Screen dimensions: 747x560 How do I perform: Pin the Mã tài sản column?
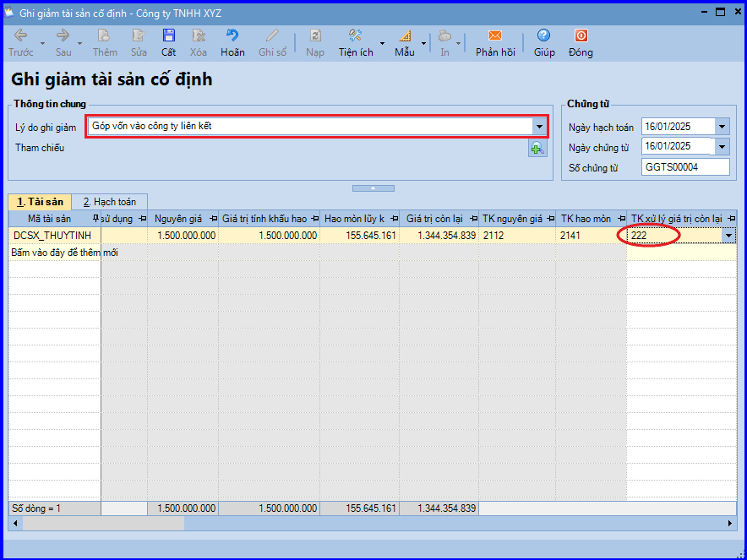[95, 219]
